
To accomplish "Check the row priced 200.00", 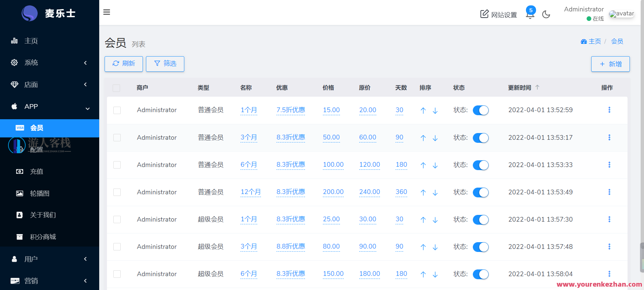I will click(117, 192).
